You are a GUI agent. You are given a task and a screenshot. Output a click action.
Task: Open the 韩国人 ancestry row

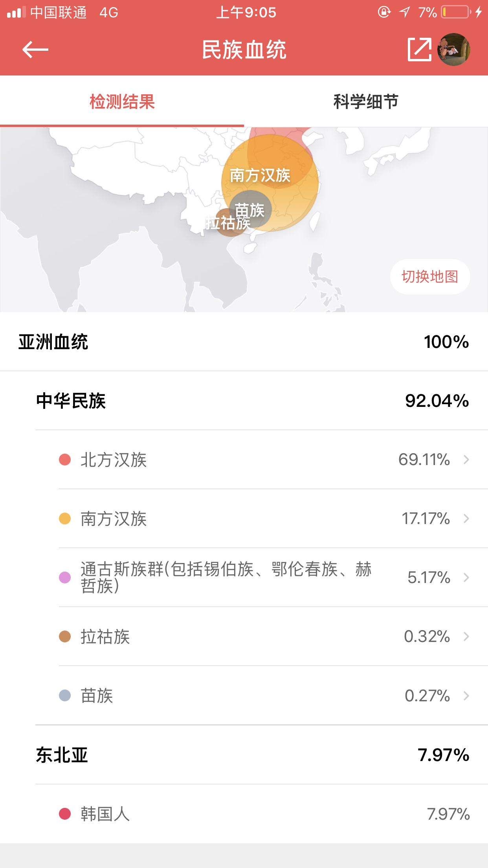[x=263, y=814]
